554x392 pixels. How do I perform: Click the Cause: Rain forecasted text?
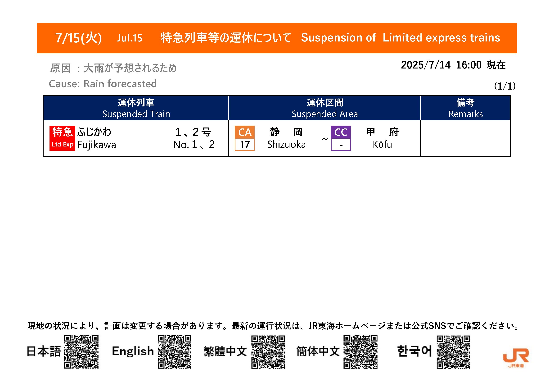tap(103, 84)
